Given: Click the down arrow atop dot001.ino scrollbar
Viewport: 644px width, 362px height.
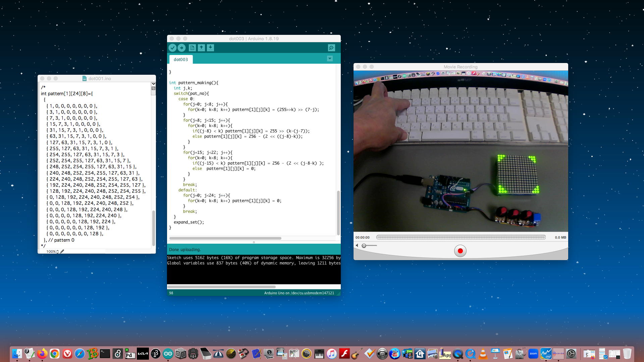Looking at the screenshot, I should [153, 84].
